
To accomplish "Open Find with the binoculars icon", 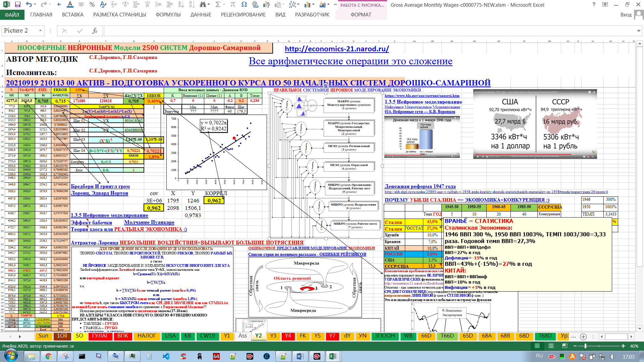I will [203, 5].
